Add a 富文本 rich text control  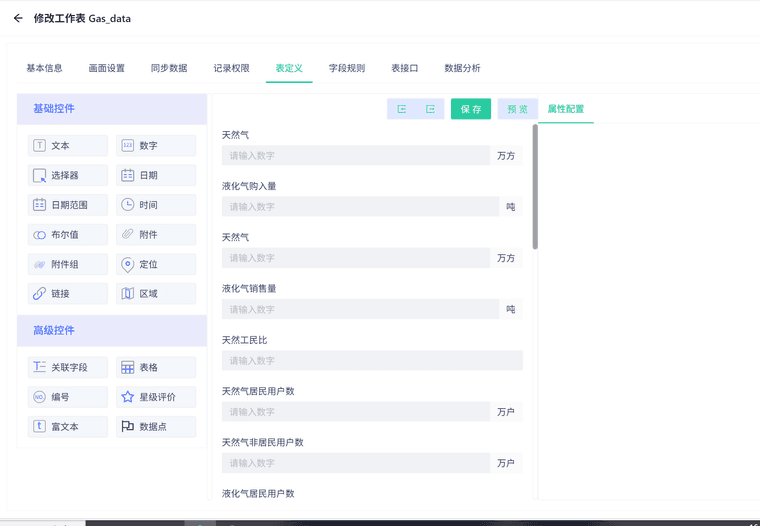pyautogui.click(x=68, y=427)
